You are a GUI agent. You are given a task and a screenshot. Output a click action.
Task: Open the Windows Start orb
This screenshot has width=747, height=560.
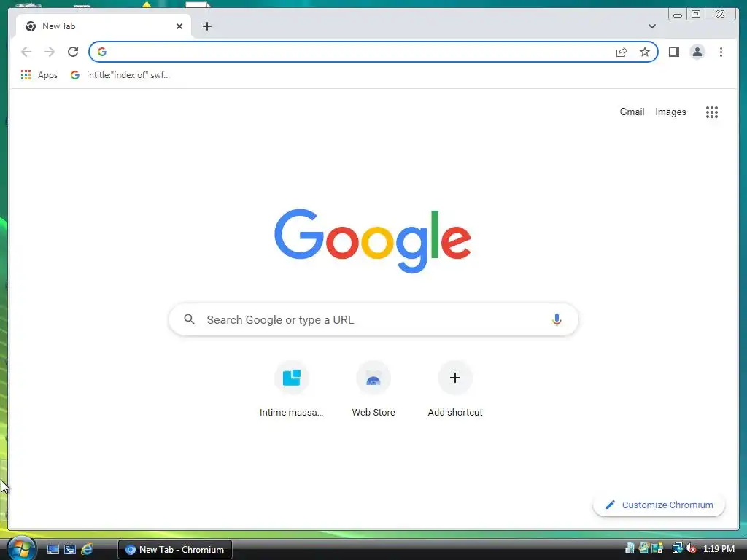point(21,548)
